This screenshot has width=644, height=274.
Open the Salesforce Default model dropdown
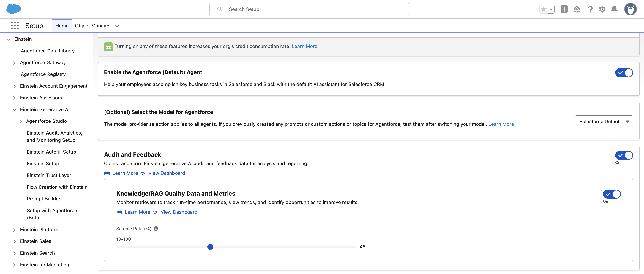[604, 121]
